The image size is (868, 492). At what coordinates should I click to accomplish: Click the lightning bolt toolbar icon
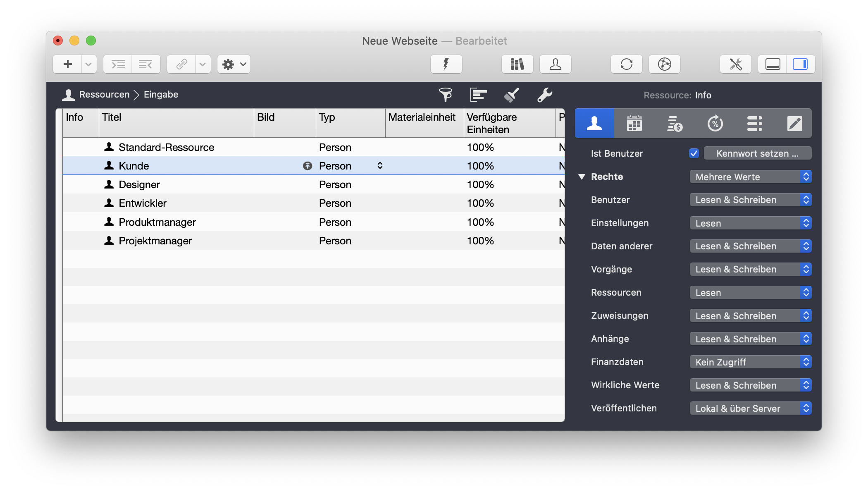(446, 64)
